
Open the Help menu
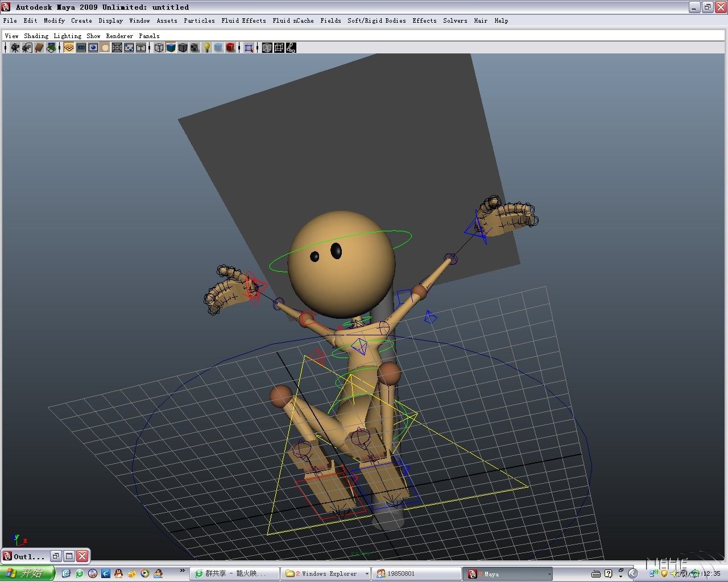(501, 20)
